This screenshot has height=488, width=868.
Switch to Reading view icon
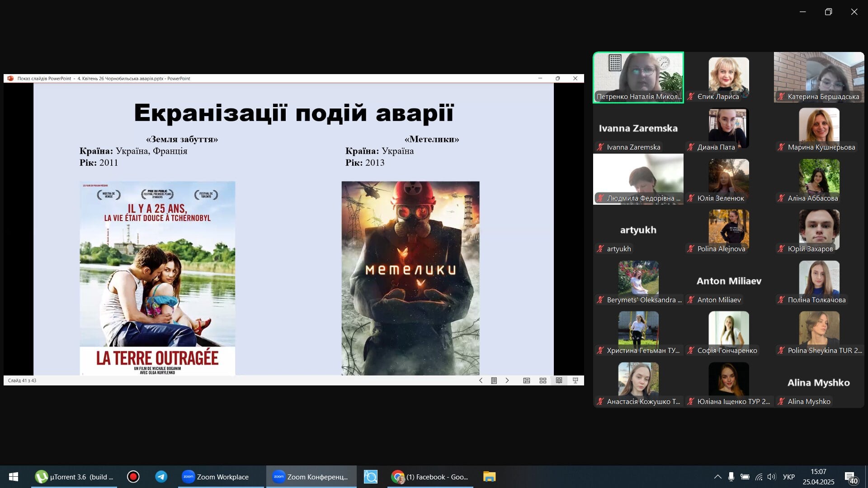click(x=559, y=380)
